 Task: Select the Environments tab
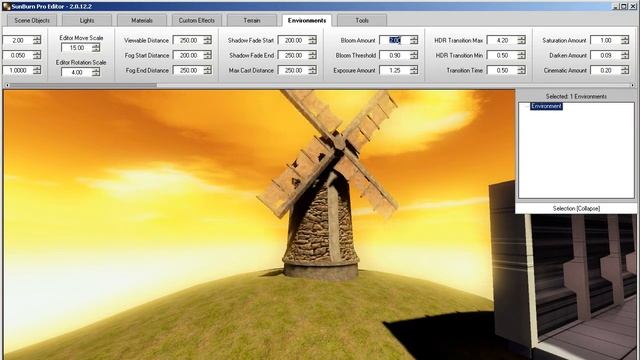coord(307,20)
